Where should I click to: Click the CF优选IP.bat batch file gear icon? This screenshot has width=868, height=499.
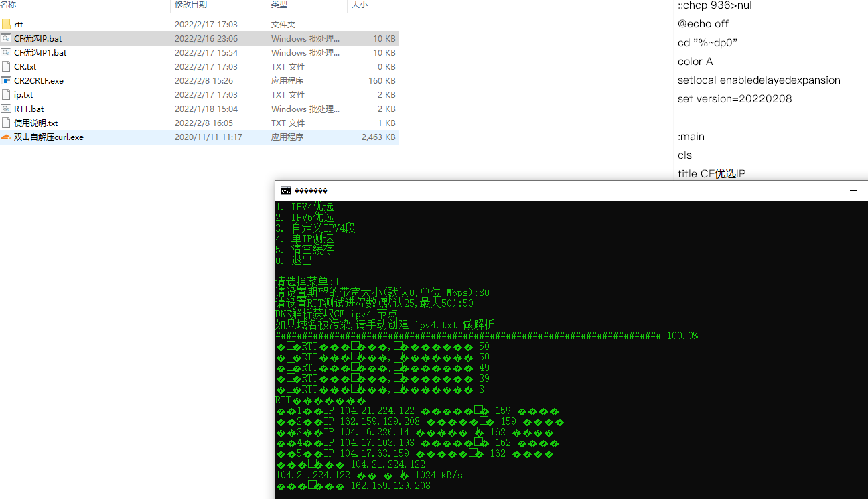7,38
